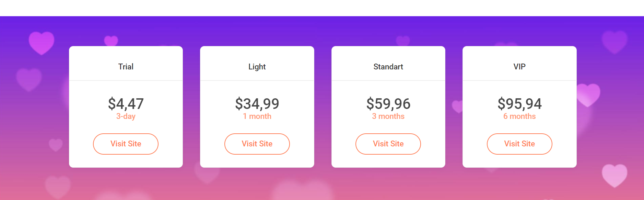Click the orange 3-day duration label

click(126, 116)
